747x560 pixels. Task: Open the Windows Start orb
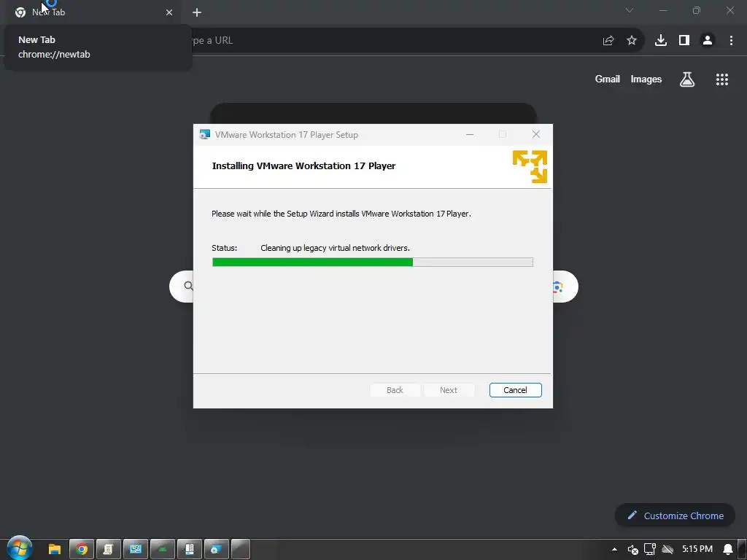[20, 548]
